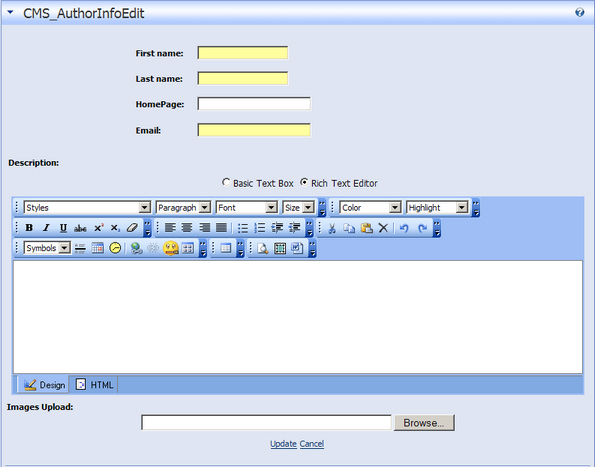Viewport: 595px width, 467px height.
Task: Open the Color picker dropdown
Action: click(370, 208)
